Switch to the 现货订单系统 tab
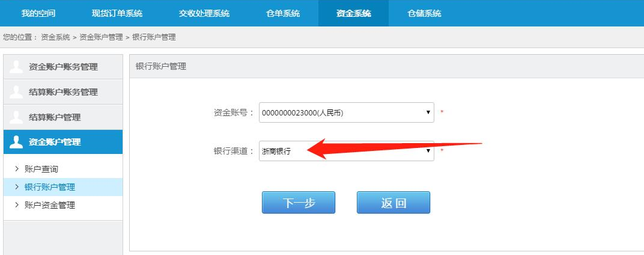The image size is (644, 255). tap(117, 13)
